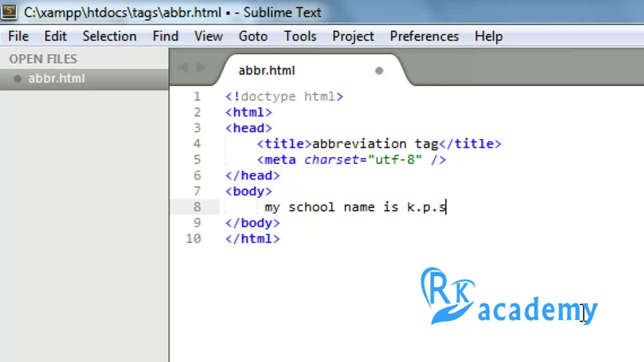Image resolution: width=644 pixels, height=362 pixels.
Task: Open the Find menu
Action: [165, 36]
